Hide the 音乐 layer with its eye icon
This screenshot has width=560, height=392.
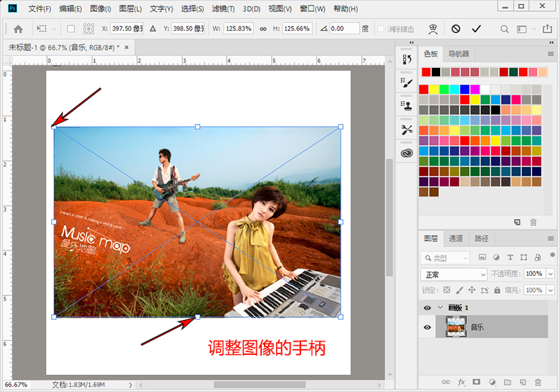point(427,327)
